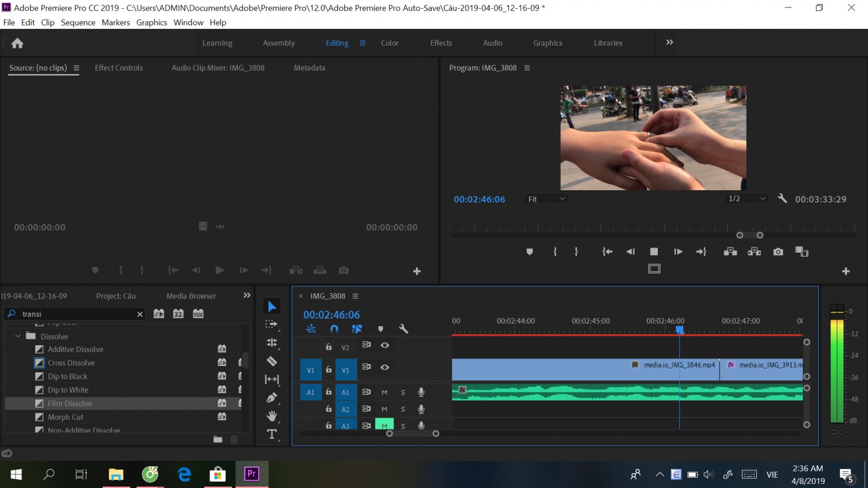Viewport: 868px width, 488px height.
Task: Toggle track lock on V1
Action: (329, 369)
